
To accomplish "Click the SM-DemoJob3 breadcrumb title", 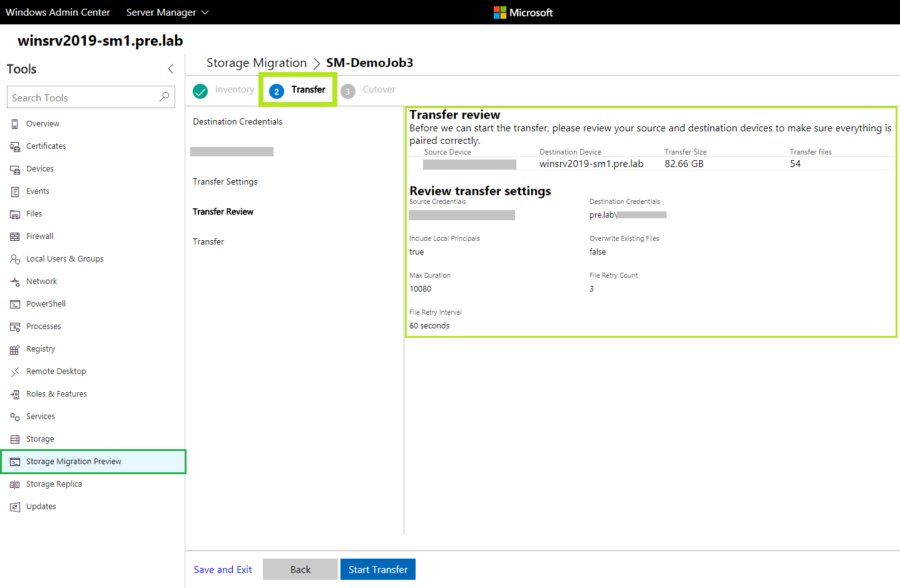I will click(370, 63).
